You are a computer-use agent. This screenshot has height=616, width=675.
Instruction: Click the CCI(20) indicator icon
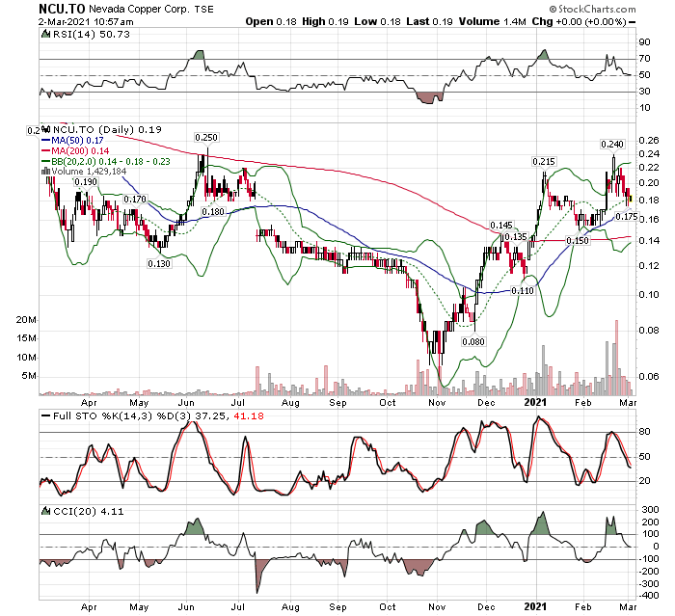click(45, 511)
